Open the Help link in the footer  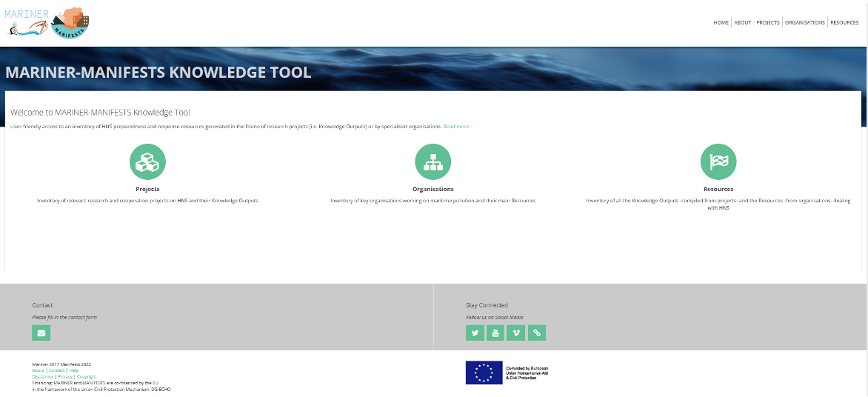[x=74, y=370]
